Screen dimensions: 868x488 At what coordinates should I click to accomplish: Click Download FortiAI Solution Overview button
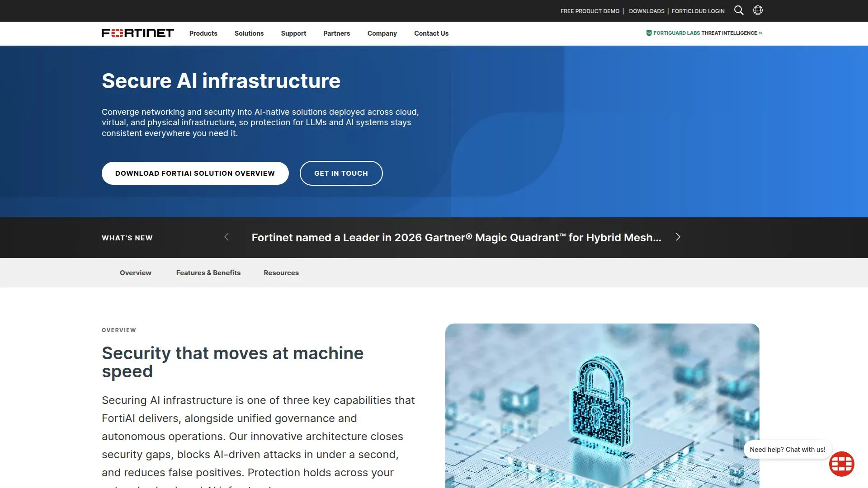195,173
